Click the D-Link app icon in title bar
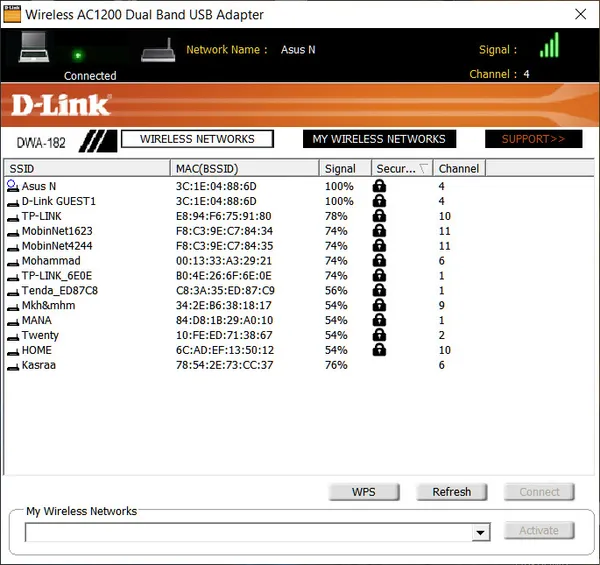Viewport: 600px width, 565px height. (12, 14)
